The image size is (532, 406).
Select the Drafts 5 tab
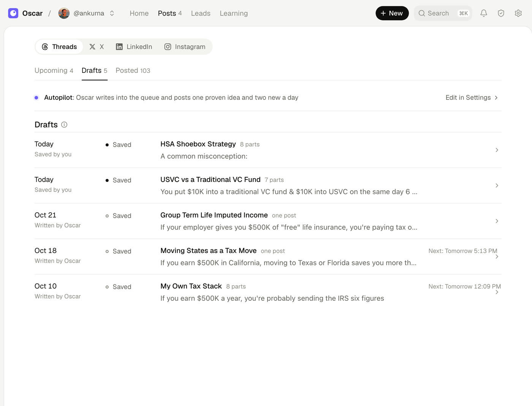[95, 71]
